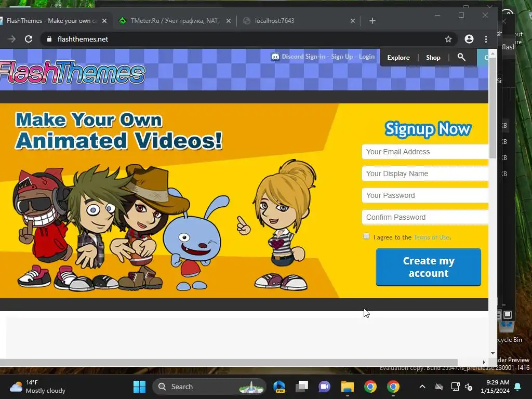
Task: Open the Edge PRE browser icon
Action: click(x=279, y=387)
